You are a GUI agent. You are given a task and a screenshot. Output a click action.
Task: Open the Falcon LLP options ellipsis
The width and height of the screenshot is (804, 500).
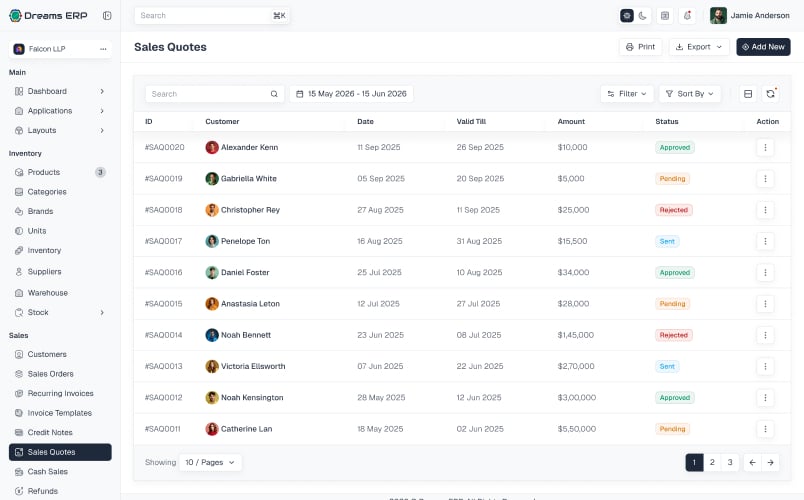tap(103, 49)
